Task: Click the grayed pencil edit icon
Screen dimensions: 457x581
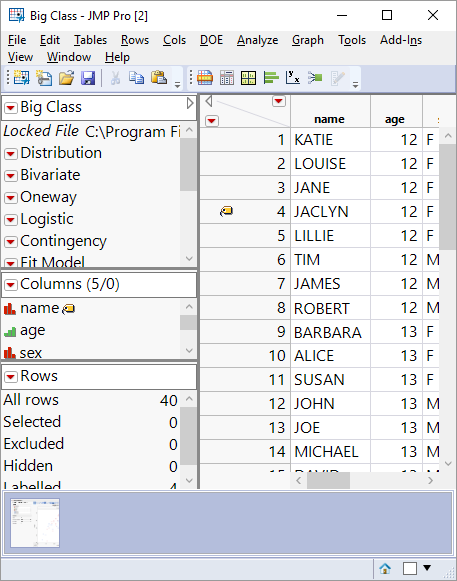Action: click(337, 78)
